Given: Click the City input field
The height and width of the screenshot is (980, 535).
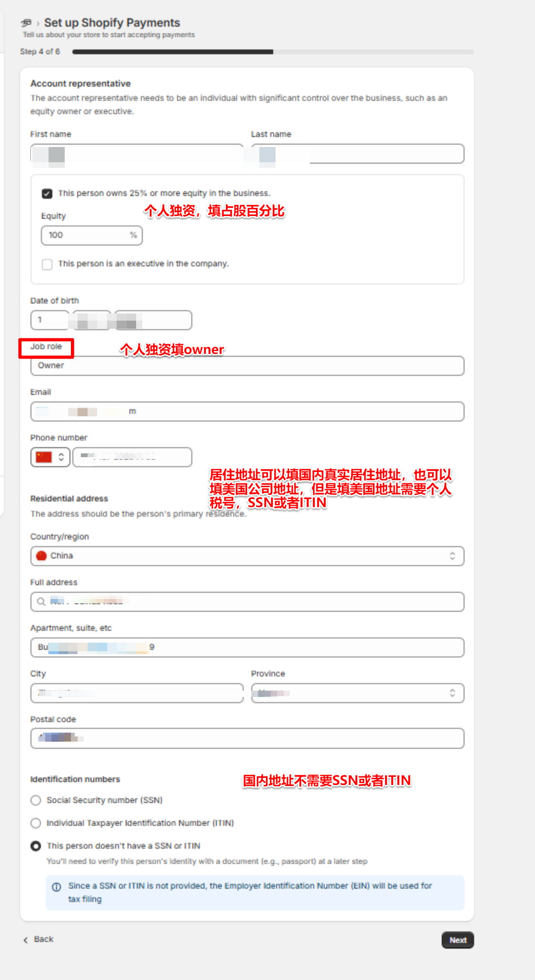Looking at the screenshot, I should pyautogui.click(x=137, y=693).
